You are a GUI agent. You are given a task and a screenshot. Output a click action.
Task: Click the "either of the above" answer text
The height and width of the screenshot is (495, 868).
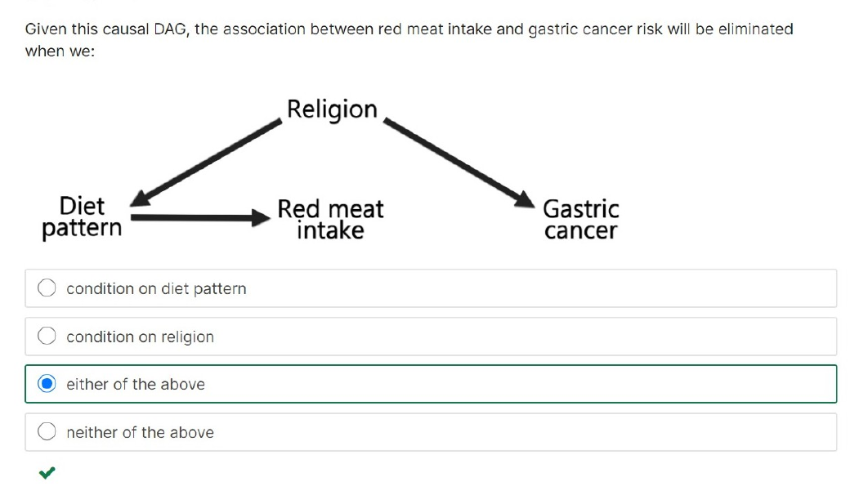pyautogui.click(x=136, y=385)
